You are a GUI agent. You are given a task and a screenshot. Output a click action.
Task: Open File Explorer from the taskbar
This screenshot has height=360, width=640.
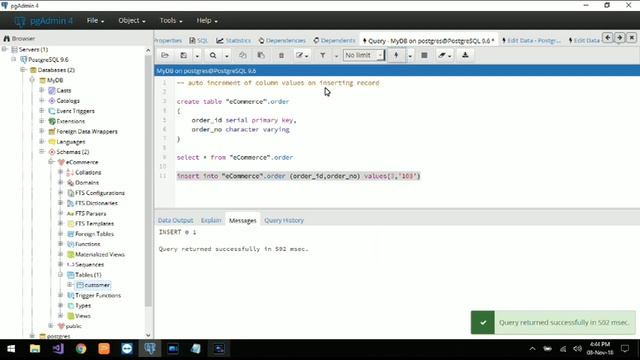35,349
